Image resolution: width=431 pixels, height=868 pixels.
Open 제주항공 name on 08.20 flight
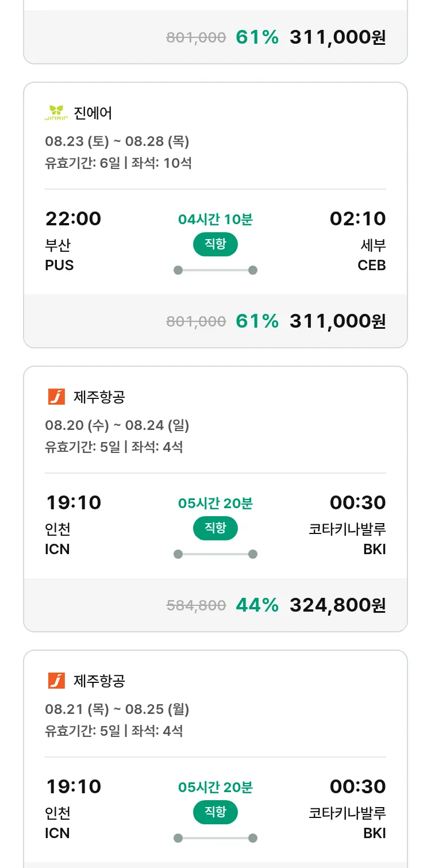(99, 397)
